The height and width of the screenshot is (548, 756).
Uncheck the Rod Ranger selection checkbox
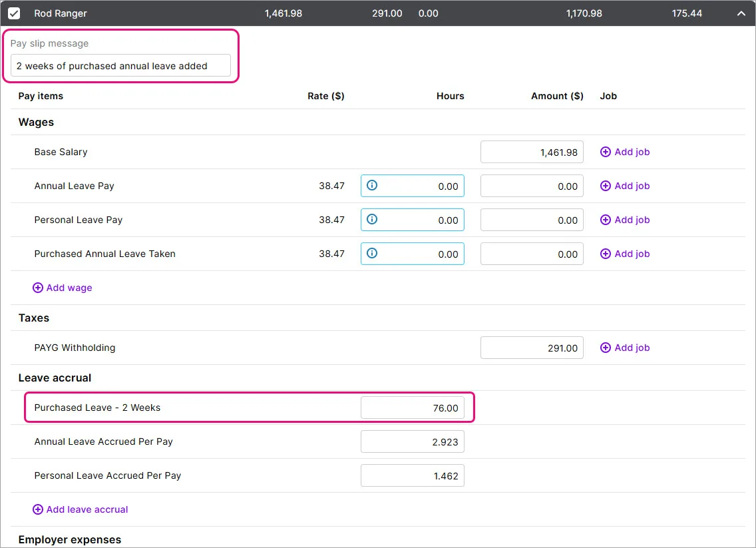15,13
